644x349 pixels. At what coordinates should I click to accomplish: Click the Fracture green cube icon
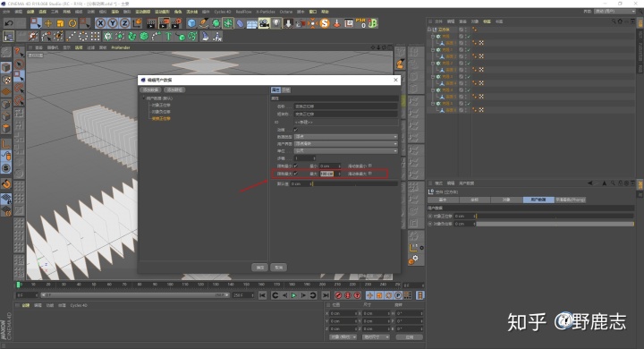(144, 37)
